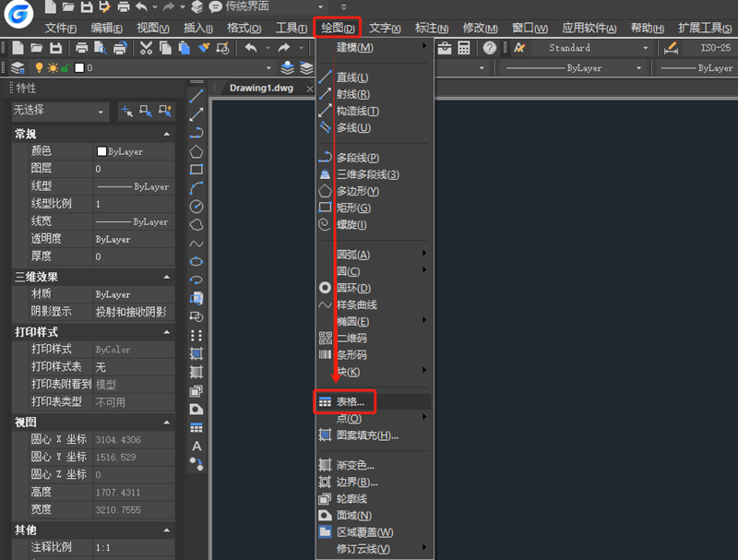
Task: Click the Save icon in the toolbar
Action: click(x=56, y=48)
